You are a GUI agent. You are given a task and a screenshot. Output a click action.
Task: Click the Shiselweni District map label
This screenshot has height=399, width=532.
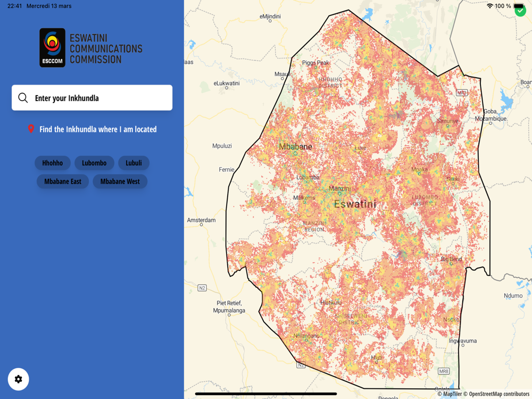(x=351, y=319)
